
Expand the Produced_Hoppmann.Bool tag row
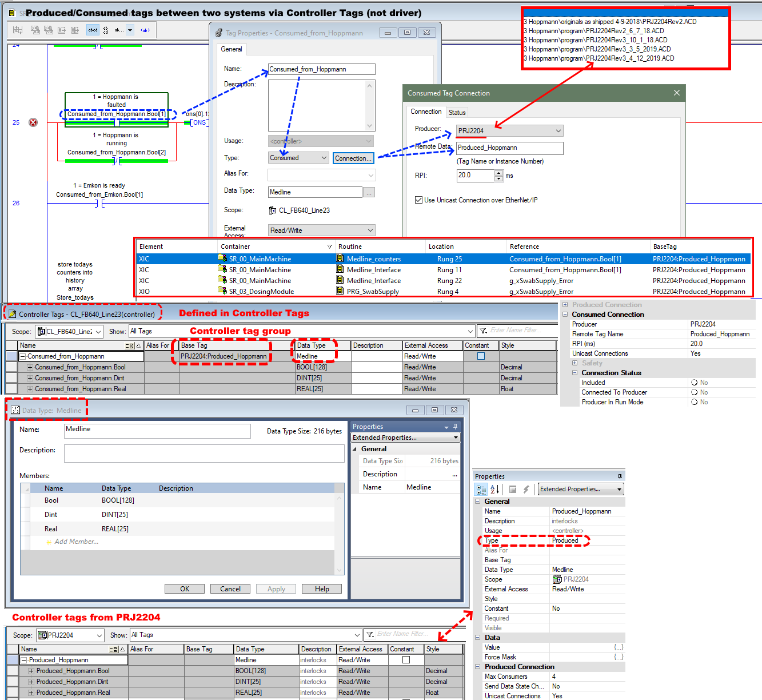click(x=32, y=671)
